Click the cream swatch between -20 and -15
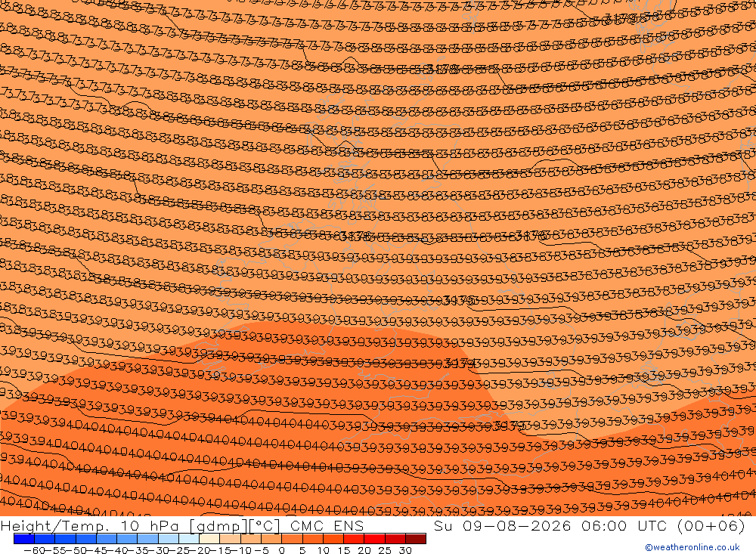Viewport: 756px width, 554px height. click(x=209, y=539)
